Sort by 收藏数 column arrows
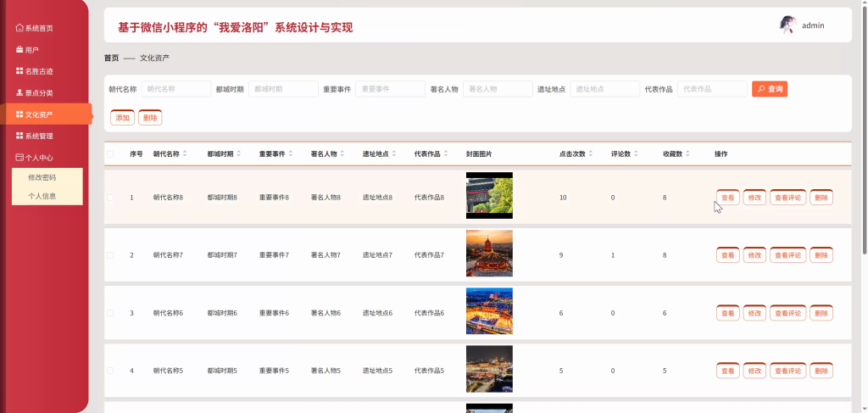Screen dimensions: 868x413 (x=687, y=153)
